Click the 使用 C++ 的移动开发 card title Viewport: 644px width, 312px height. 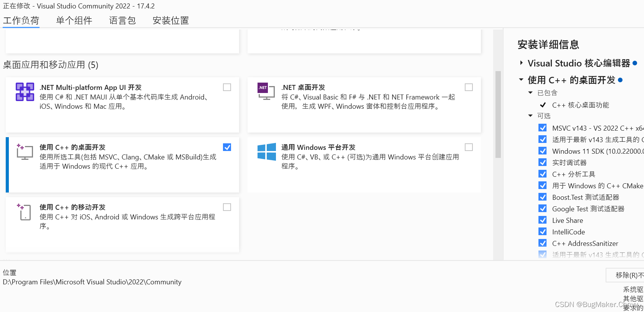click(73, 207)
